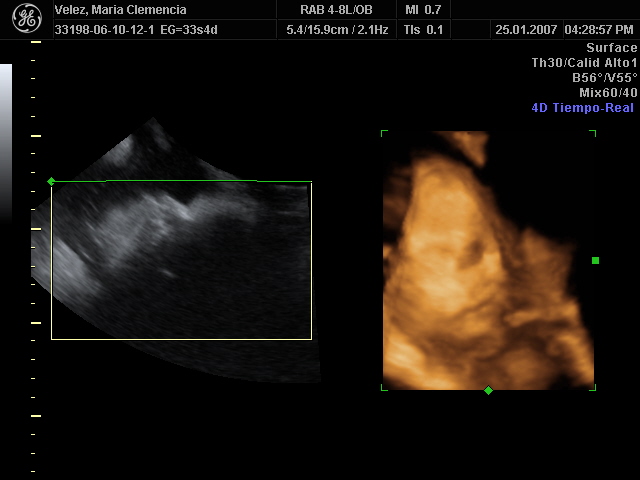Viewport: 640px width, 480px height.
Task: Click the Th30/Calid Alto1 setting
Action: pos(584,63)
